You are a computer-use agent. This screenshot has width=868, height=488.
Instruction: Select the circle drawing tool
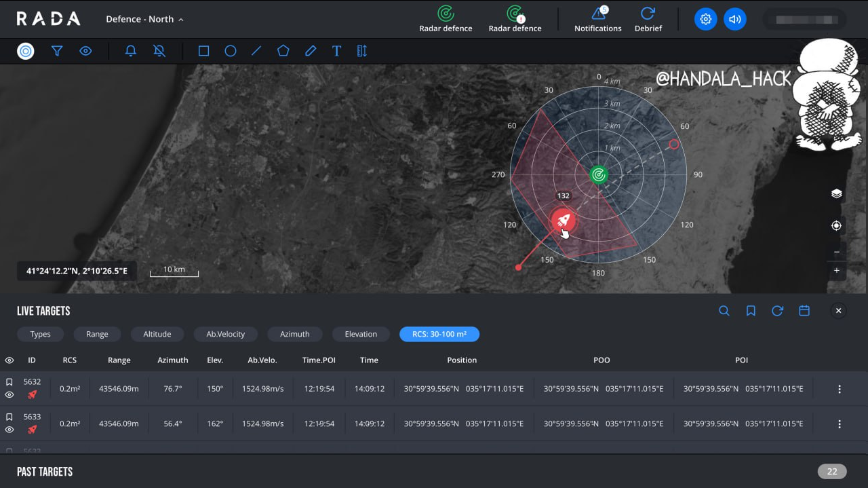pyautogui.click(x=231, y=51)
